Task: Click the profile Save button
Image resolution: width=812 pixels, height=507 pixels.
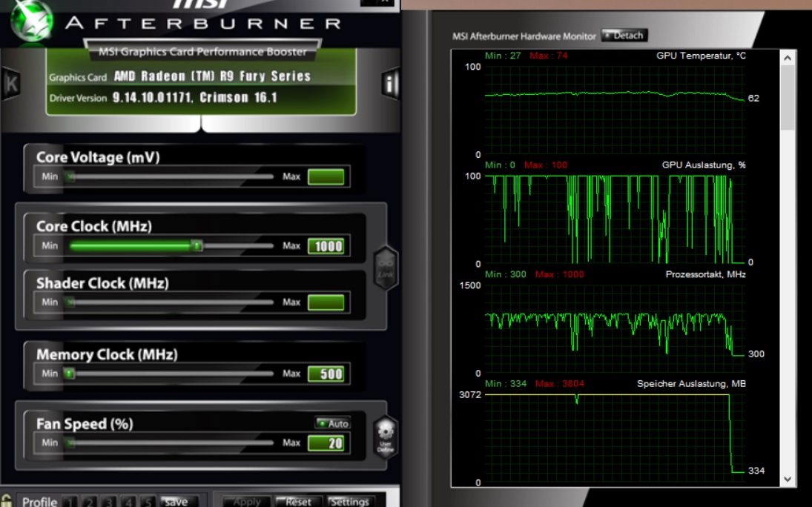Action: pos(179,501)
